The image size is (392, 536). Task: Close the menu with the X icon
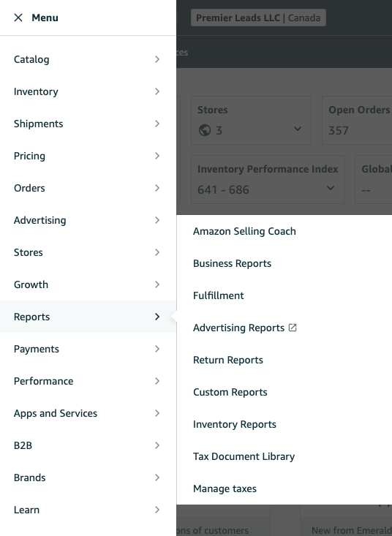[18, 18]
